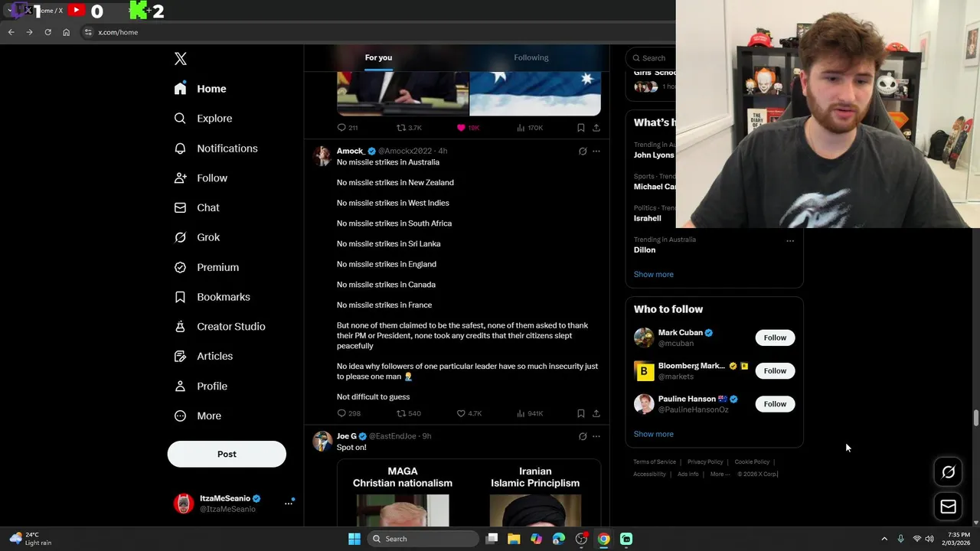Open Grok explain on Amock_ post

tap(583, 152)
